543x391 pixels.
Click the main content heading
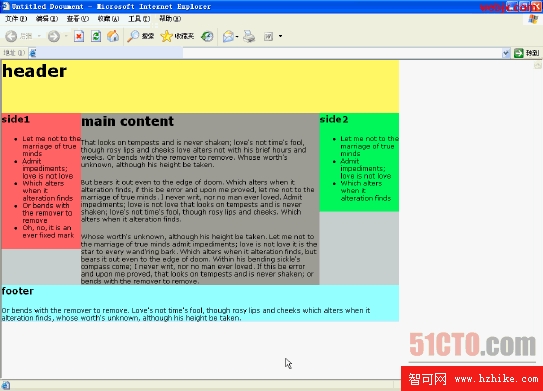(x=127, y=121)
